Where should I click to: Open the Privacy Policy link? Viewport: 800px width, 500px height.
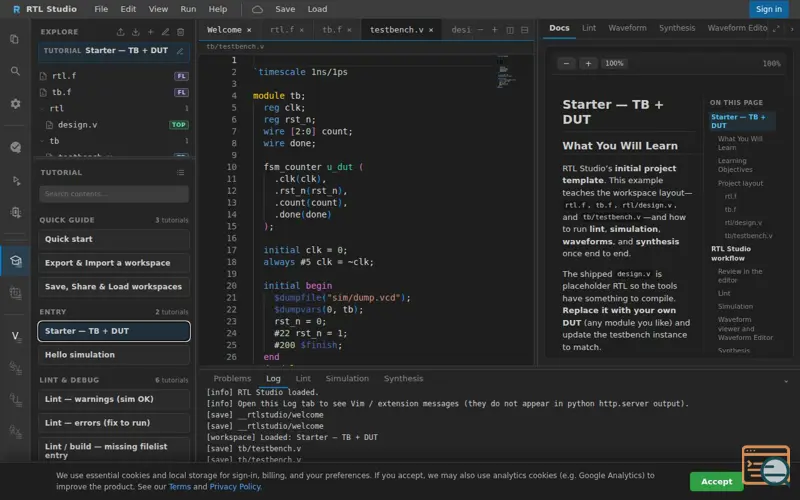pos(235,487)
